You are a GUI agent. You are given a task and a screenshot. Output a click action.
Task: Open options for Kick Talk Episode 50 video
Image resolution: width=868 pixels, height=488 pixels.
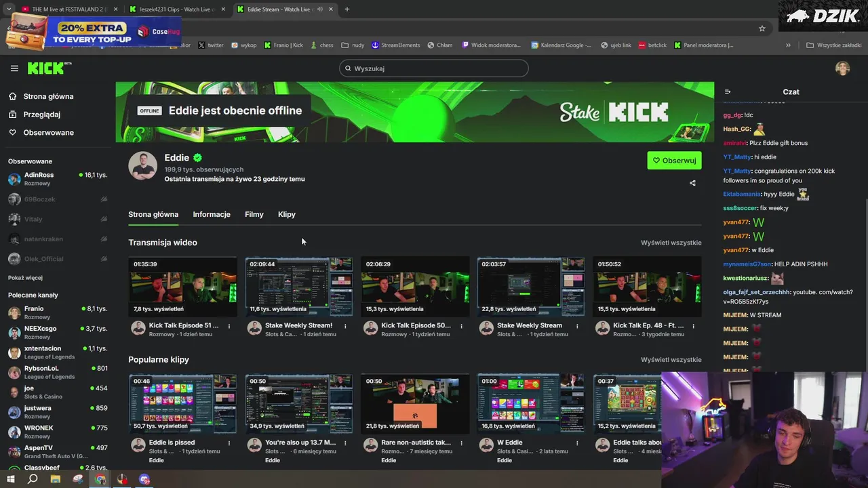[x=462, y=326]
